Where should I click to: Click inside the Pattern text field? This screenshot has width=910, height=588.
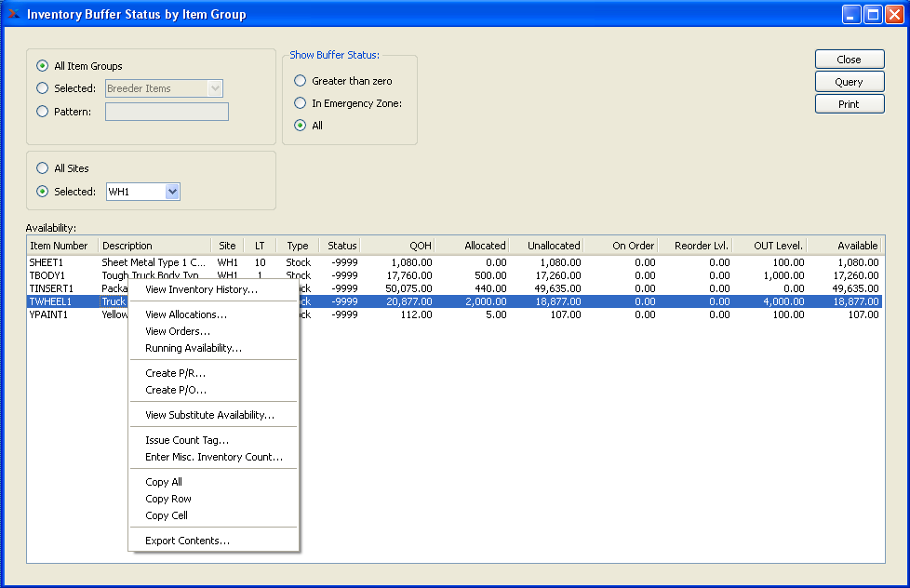(x=167, y=112)
